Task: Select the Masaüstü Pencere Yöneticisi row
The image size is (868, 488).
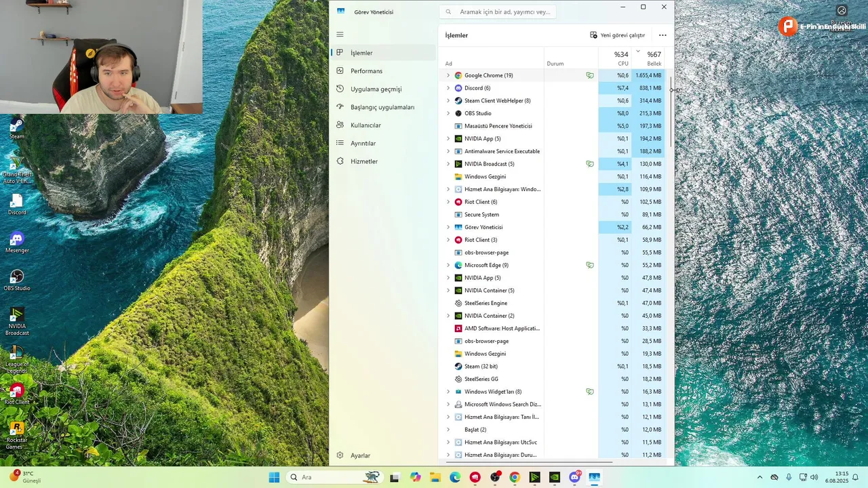Action: pyautogui.click(x=553, y=126)
